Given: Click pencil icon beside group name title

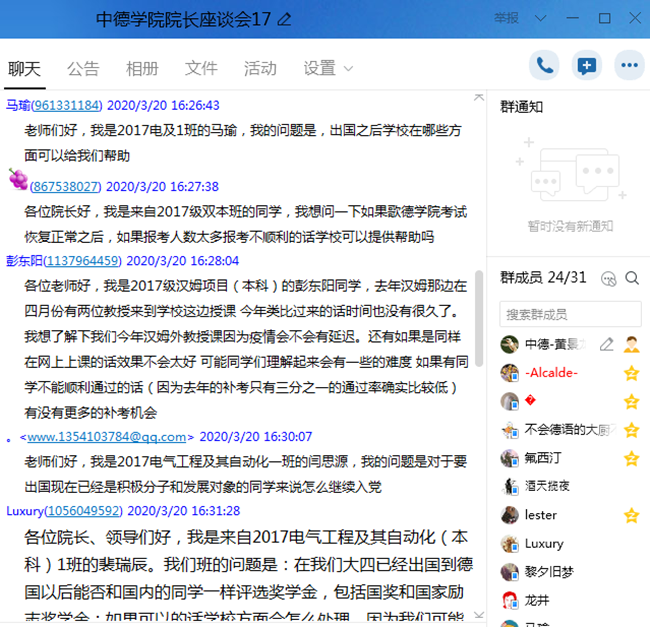Looking at the screenshot, I should 285,19.
